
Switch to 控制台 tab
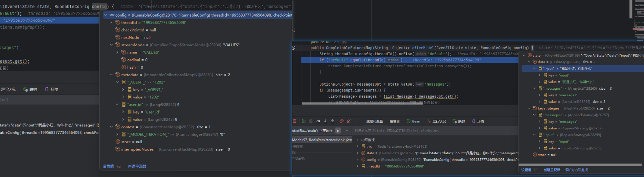click(x=395, y=121)
